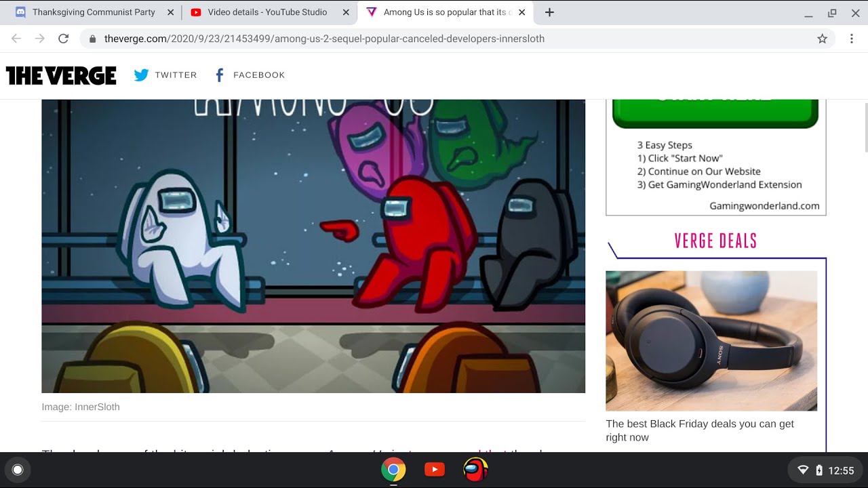Open the ChromeOS launcher button
Image resolution: width=868 pixels, height=488 pixels.
tap(18, 470)
